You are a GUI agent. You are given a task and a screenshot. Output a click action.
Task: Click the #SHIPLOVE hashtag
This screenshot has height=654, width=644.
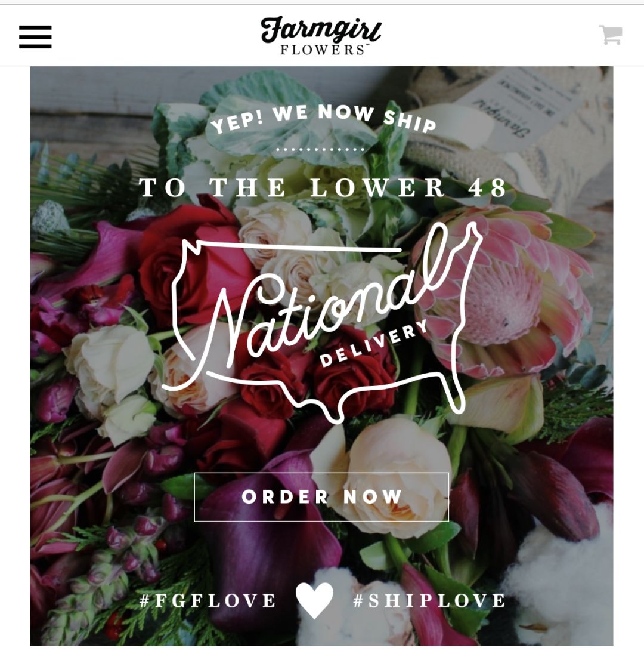click(429, 601)
